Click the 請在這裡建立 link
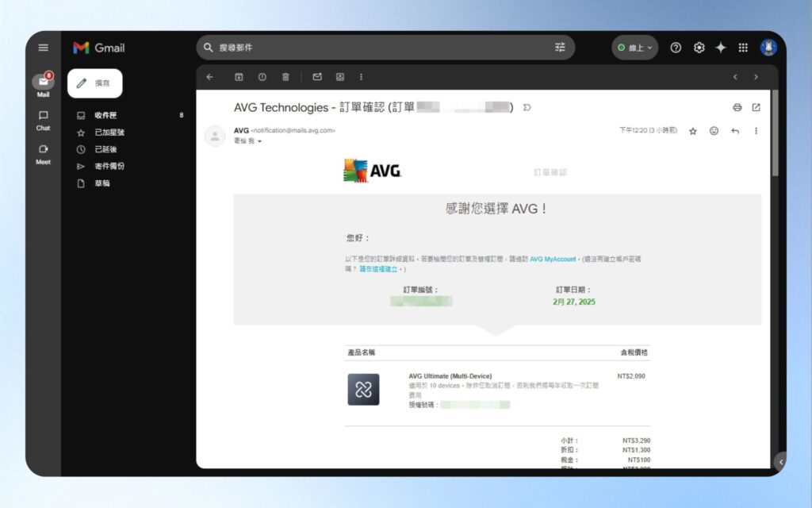Image resolution: width=812 pixels, height=508 pixels. coord(378,269)
